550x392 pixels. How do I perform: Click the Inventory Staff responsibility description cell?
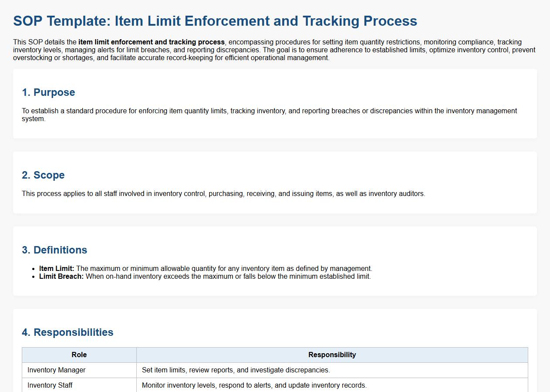tap(254, 385)
